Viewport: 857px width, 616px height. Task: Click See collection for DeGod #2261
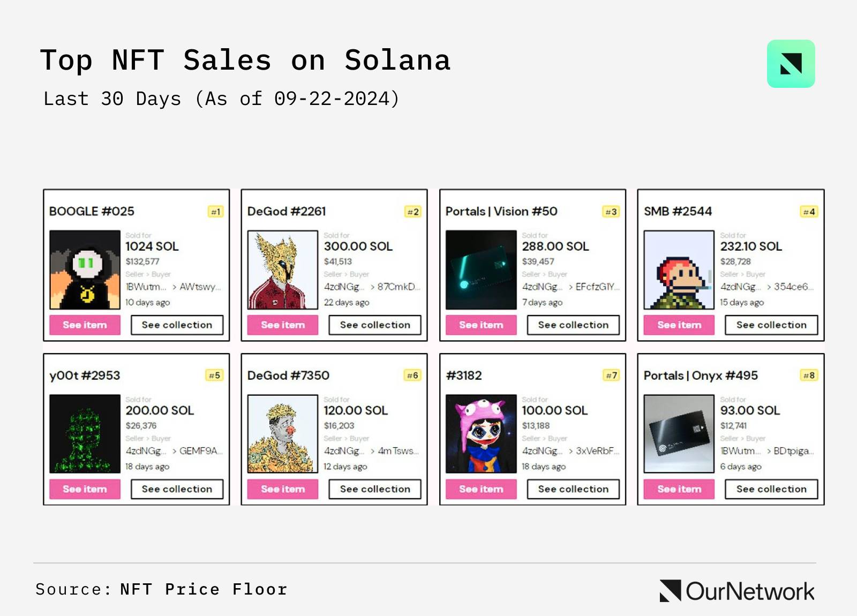coord(375,325)
